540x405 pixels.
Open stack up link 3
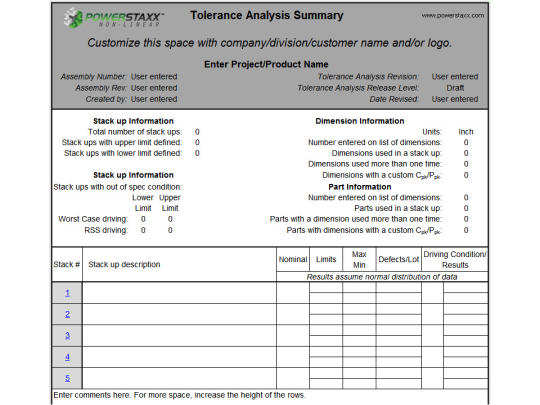[67, 335]
